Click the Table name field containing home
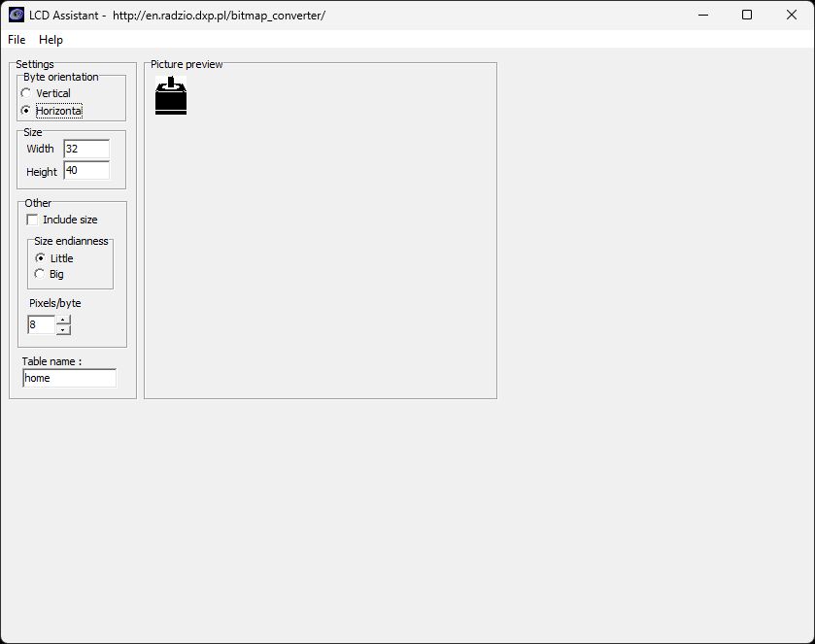 [x=70, y=378]
